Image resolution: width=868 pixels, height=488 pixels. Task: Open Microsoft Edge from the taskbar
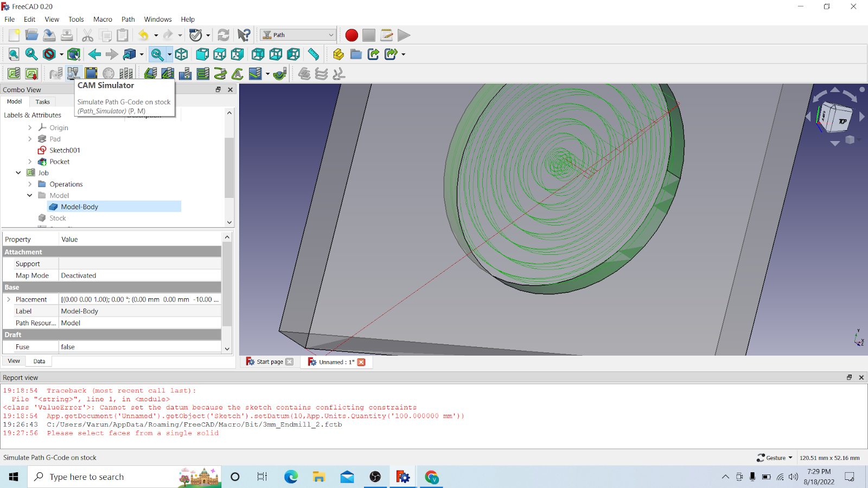(291, 477)
